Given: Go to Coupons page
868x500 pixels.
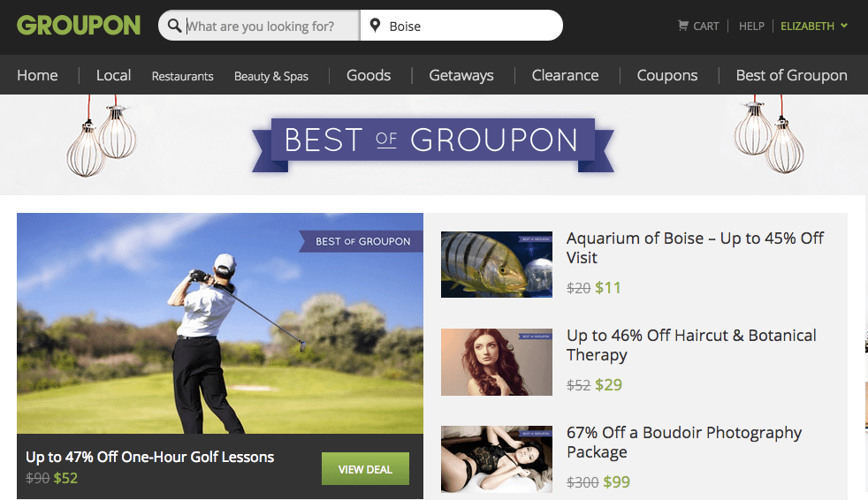Looking at the screenshot, I should pyautogui.click(x=667, y=75).
